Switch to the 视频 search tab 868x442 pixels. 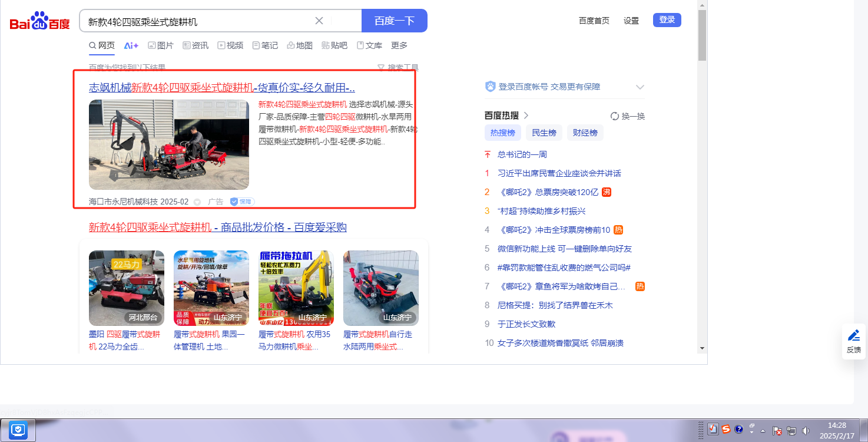[230, 45]
